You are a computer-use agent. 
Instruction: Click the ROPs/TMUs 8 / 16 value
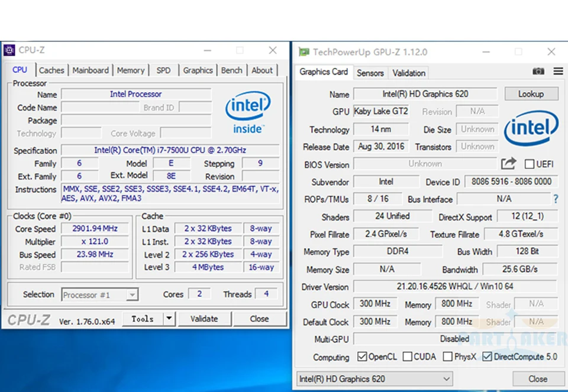(378, 199)
